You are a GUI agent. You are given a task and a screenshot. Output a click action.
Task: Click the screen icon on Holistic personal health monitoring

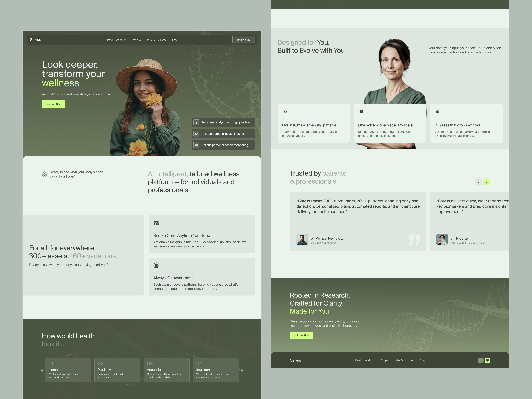(196, 145)
